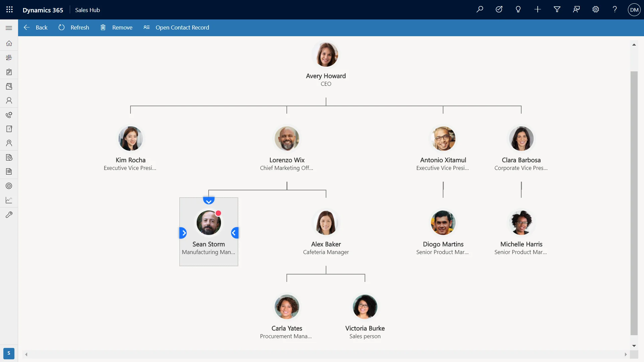Screen dimensions: 644x362
Task: Click the vertical scrollbar up arrow
Action: [x=634, y=45]
